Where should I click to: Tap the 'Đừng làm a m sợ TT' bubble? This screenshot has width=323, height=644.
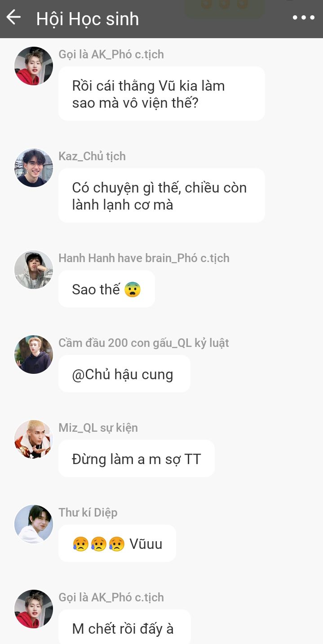(137, 459)
